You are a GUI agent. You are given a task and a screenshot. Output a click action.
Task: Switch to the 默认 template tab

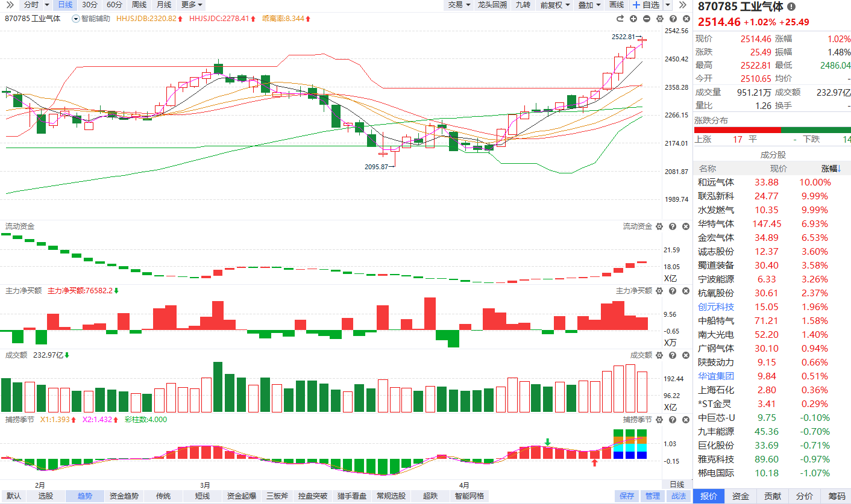[x=13, y=496]
